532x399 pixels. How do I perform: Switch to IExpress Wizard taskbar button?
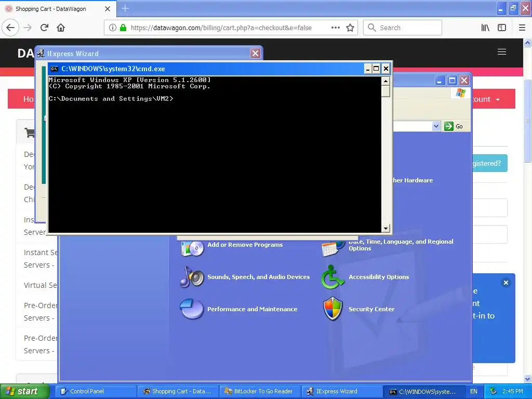coord(342,391)
